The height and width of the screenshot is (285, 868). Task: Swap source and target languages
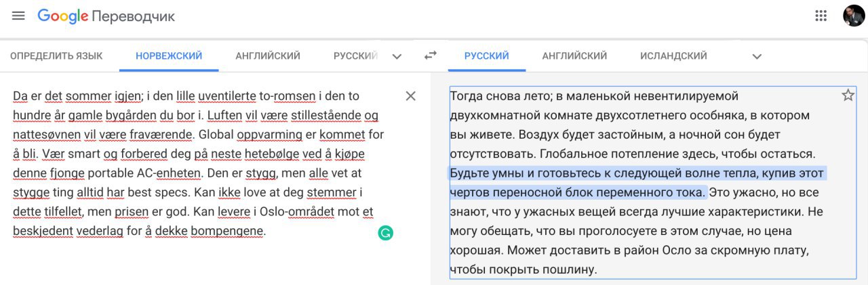(431, 56)
